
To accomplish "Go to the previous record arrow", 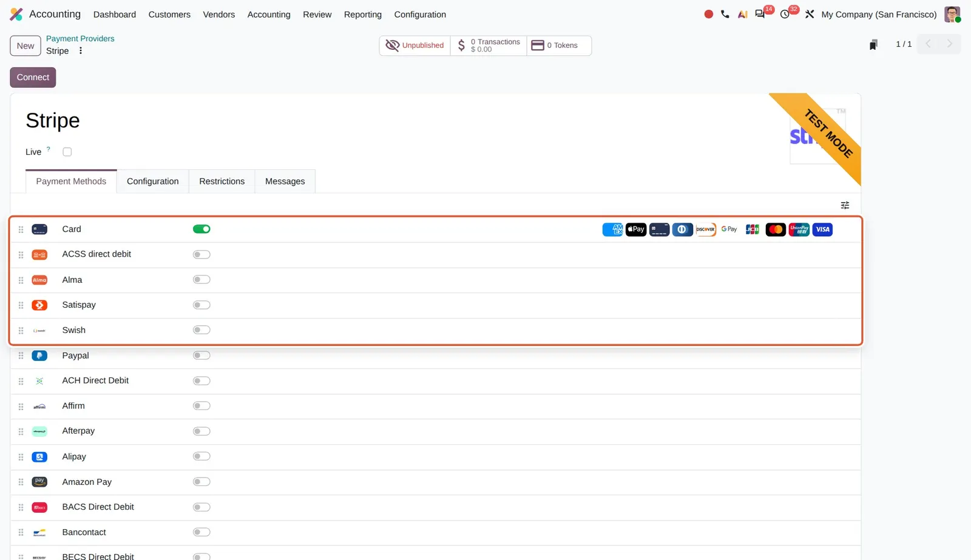I will pyautogui.click(x=928, y=44).
